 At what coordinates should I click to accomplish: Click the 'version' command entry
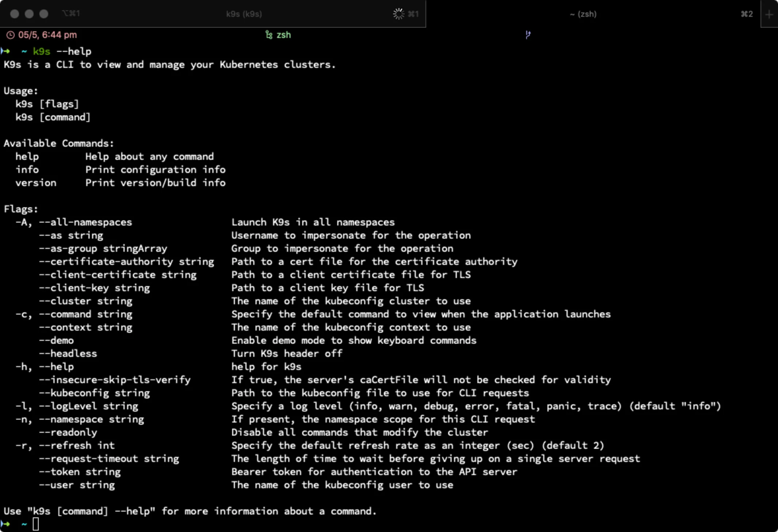pos(36,183)
